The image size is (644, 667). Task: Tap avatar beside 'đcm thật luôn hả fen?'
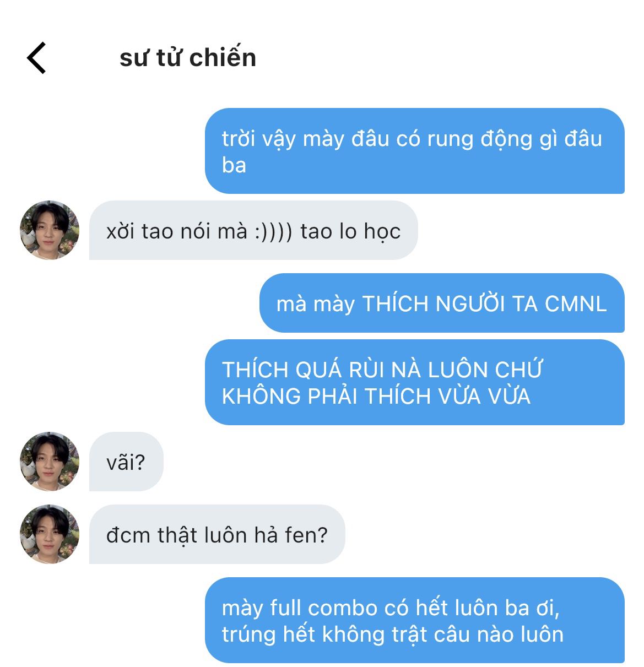[50, 534]
